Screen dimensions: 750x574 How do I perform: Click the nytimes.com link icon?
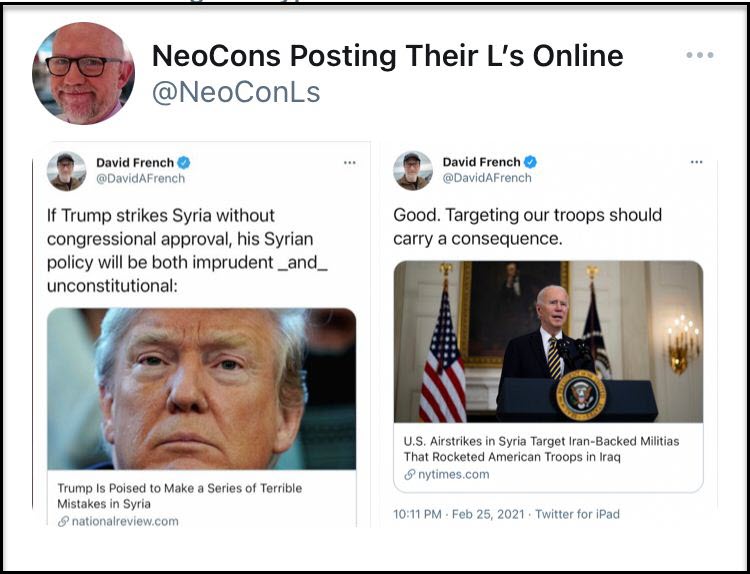click(409, 475)
